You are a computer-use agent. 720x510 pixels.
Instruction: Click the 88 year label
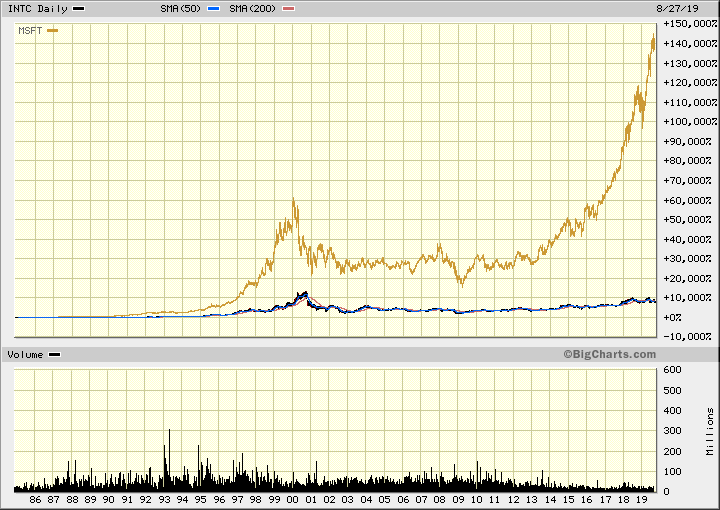(x=72, y=500)
